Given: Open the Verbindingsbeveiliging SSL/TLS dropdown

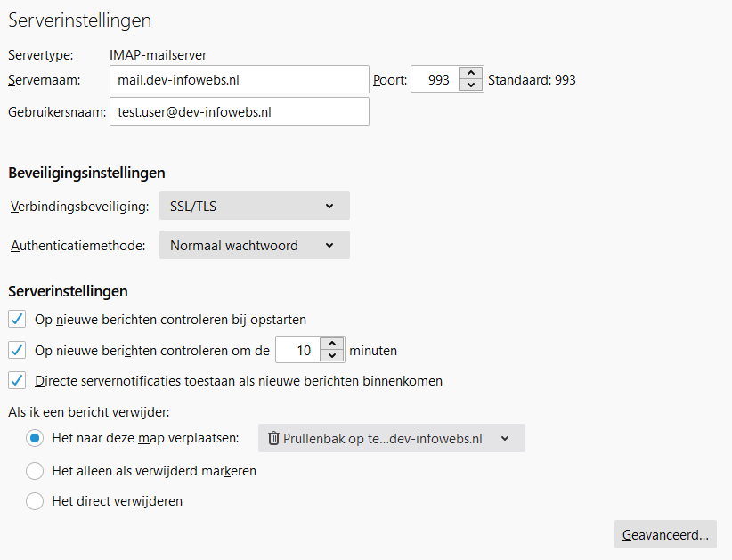Looking at the screenshot, I should point(254,206).
